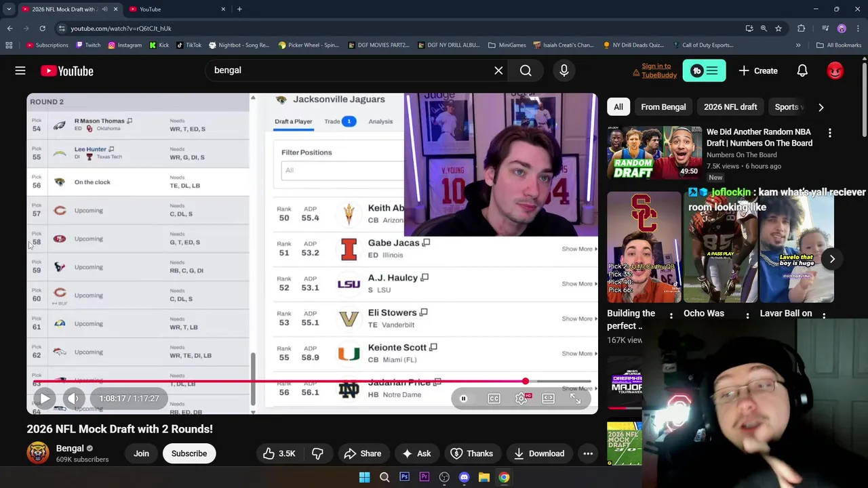Download the video
This screenshot has height=488, width=868.
pos(538,453)
